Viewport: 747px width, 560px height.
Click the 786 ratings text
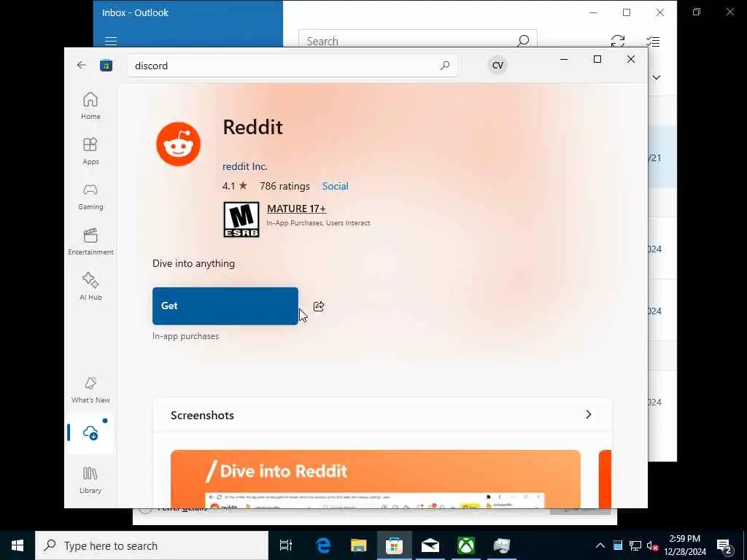pos(285,186)
